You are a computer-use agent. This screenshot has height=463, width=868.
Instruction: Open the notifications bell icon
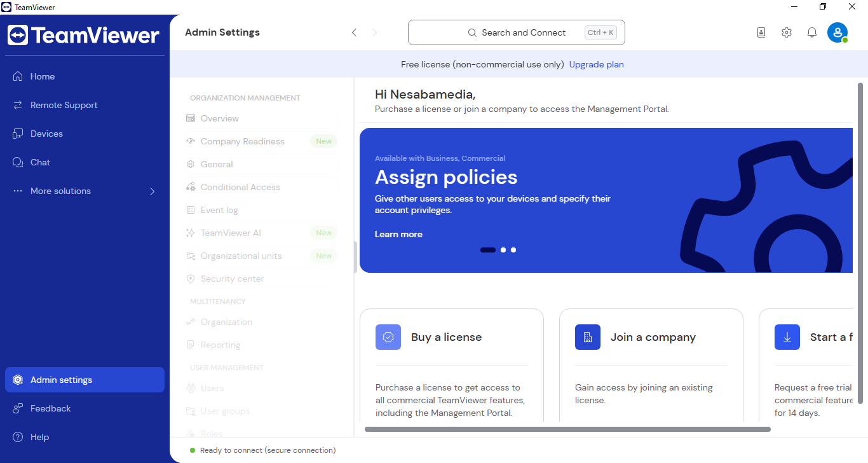point(811,32)
